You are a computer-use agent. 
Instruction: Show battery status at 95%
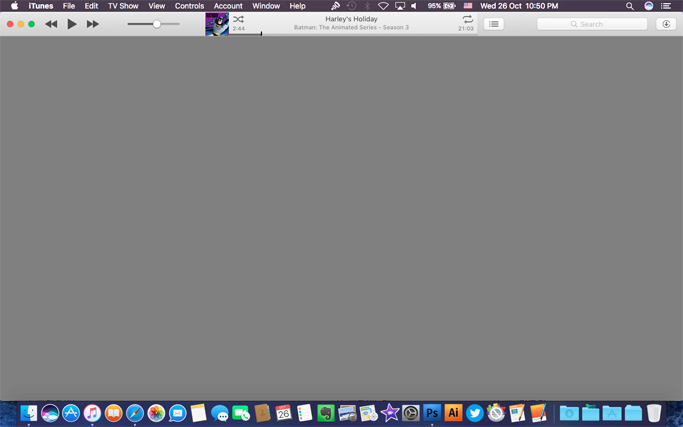(442, 6)
